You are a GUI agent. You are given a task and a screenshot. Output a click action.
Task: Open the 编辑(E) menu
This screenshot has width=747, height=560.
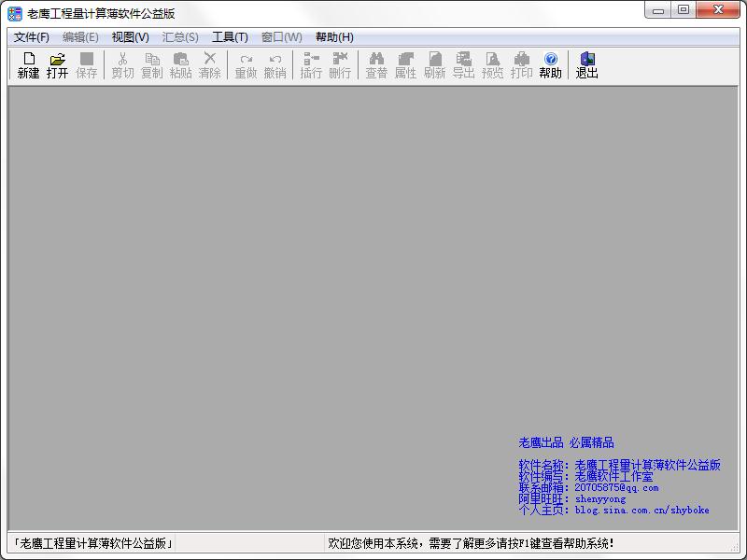(80, 37)
